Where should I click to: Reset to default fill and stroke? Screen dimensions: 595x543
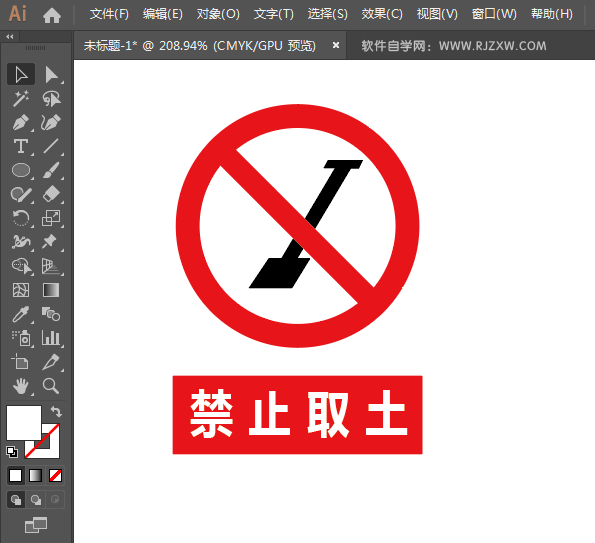tap(12, 452)
